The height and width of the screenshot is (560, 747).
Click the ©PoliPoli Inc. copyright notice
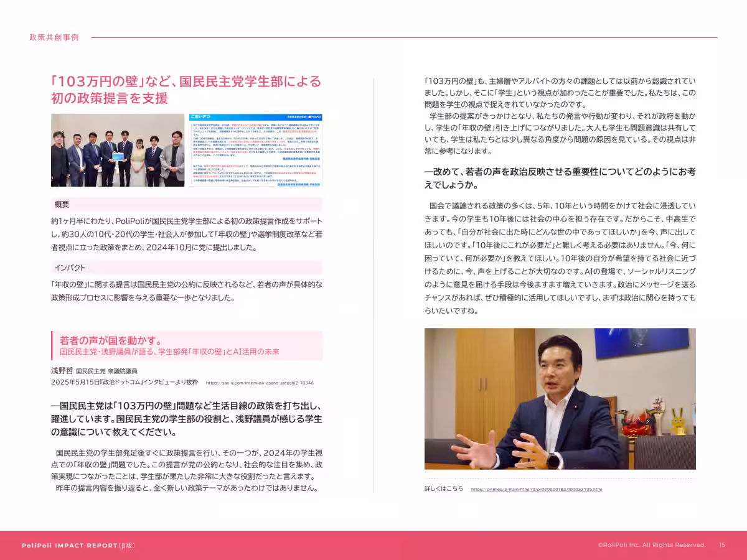pyautogui.click(x=651, y=544)
